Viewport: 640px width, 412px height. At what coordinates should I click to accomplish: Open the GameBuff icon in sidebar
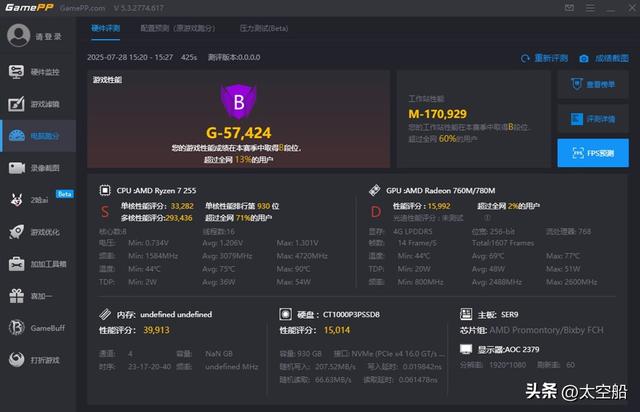[x=17, y=328]
